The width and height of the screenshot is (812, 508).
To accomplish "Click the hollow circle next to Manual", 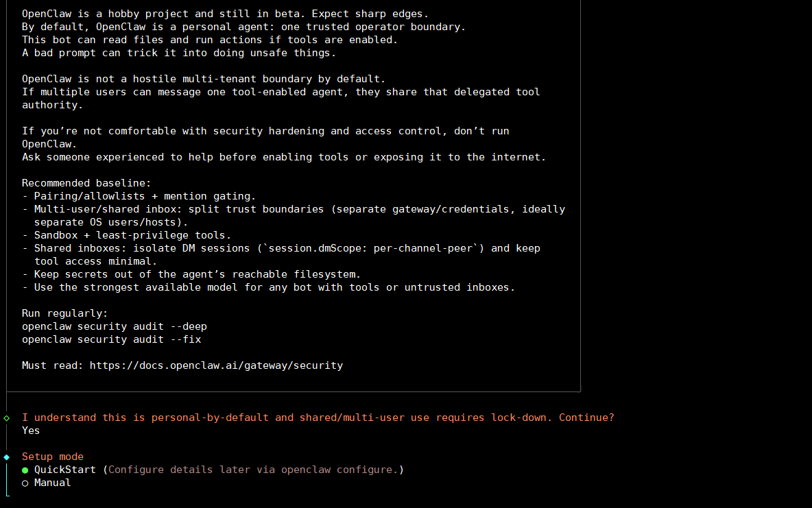I will coord(25,483).
